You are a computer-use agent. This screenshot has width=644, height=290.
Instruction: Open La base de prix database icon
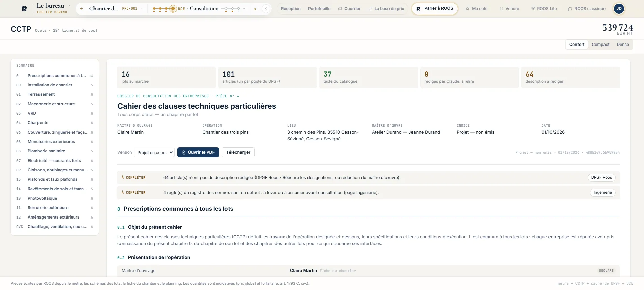370,9
